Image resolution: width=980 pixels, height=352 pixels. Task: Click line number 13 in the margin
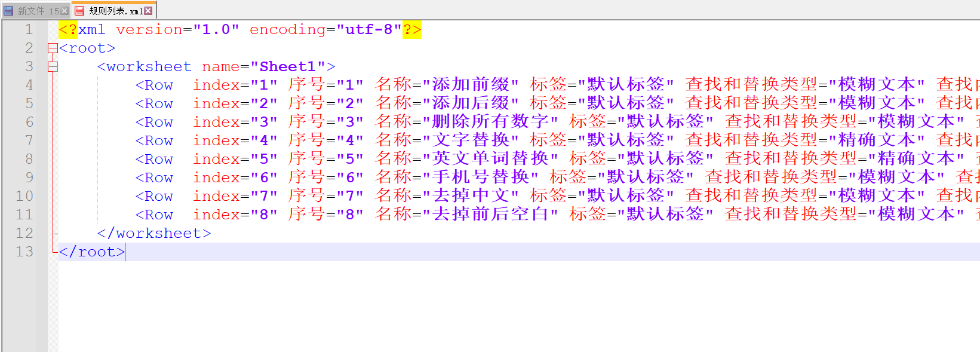(24, 252)
